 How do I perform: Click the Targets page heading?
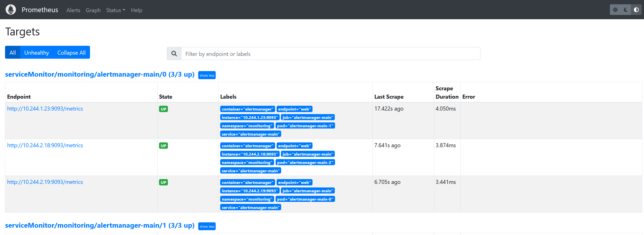23,32
